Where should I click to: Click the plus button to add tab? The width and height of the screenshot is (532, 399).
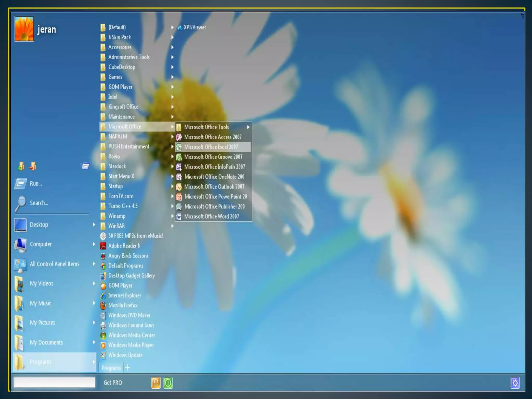point(128,368)
